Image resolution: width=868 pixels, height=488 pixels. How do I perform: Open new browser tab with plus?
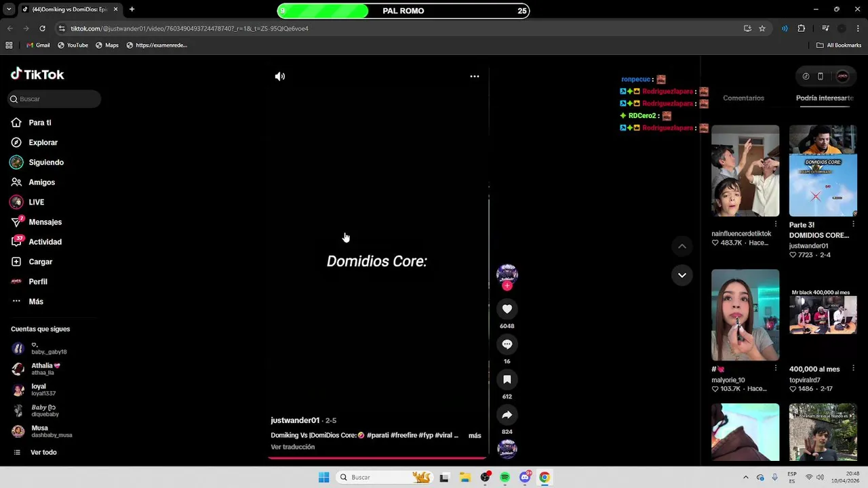click(x=132, y=9)
